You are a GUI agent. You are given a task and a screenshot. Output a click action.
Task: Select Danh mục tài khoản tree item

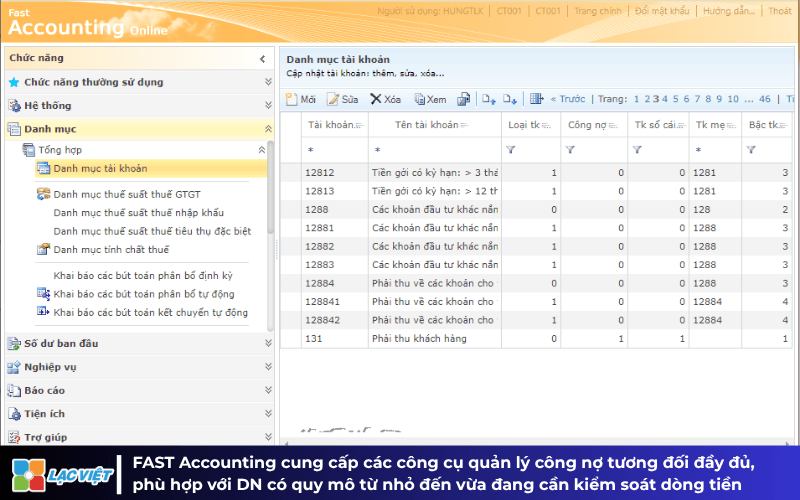tap(151, 168)
